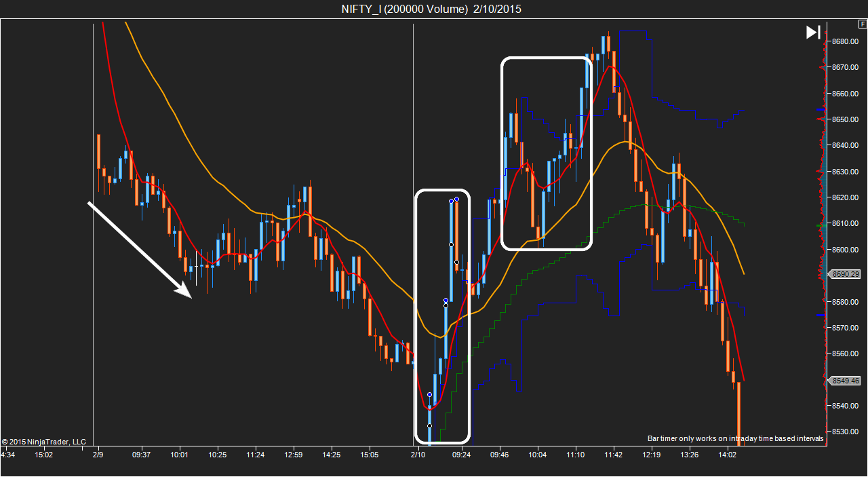Click the 13:26 time axis label
Viewport: 868px width, 477px height.
[690, 455]
